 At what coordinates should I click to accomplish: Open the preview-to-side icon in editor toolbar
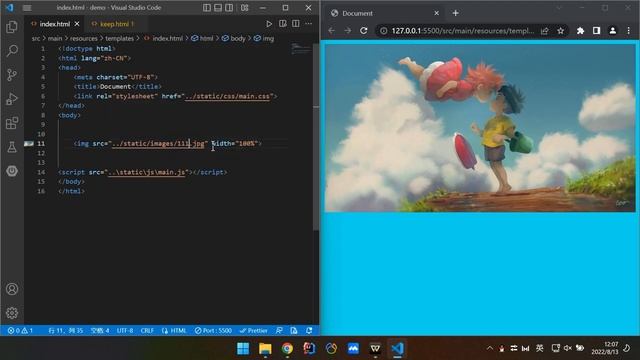pos(282,24)
